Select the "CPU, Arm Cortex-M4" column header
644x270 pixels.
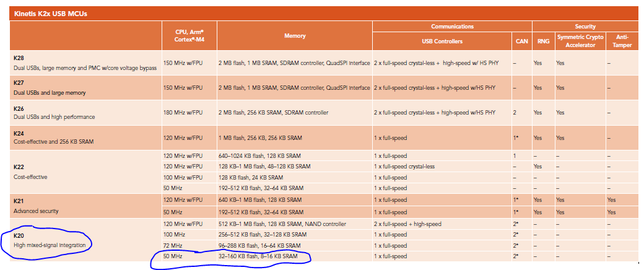click(x=189, y=36)
